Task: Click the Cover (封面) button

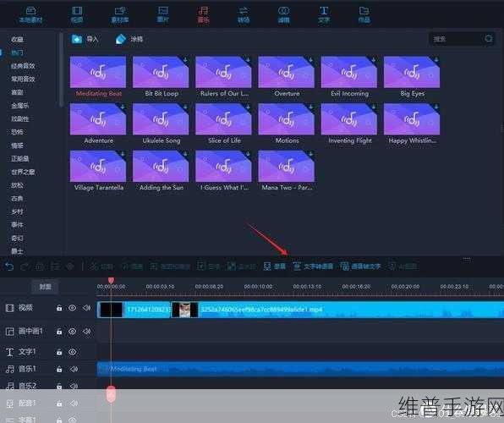Action: [x=45, y=287]
